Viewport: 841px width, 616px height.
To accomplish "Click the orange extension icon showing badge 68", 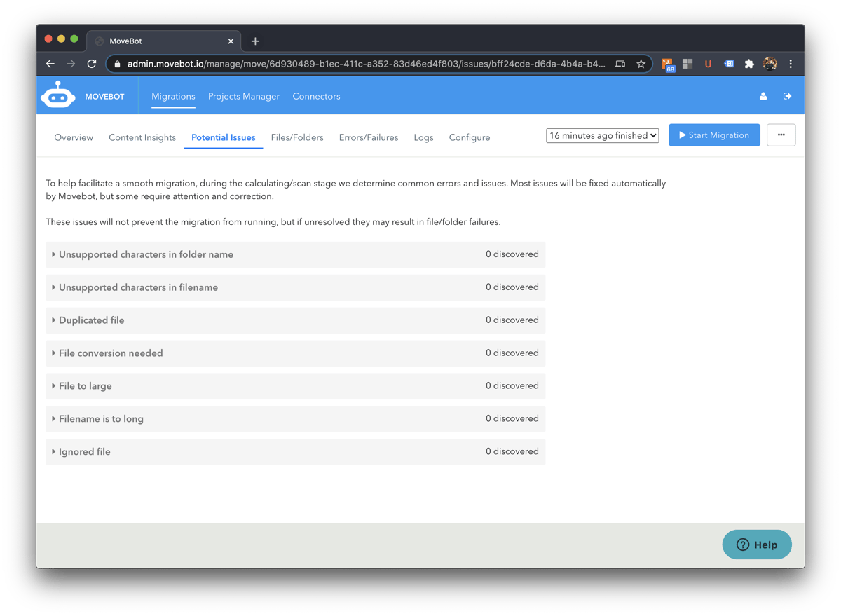I will (x=667, y=64).
